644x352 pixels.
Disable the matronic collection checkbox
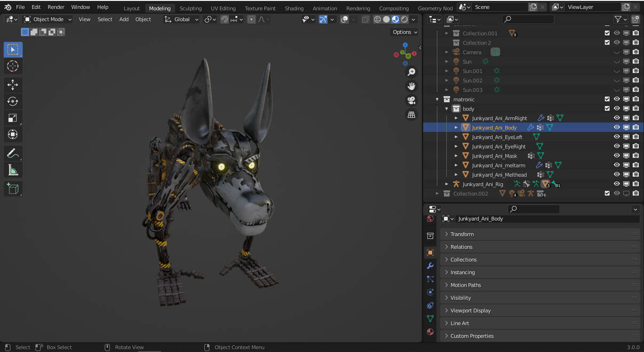pyautogui.click(x=607, y=99)
